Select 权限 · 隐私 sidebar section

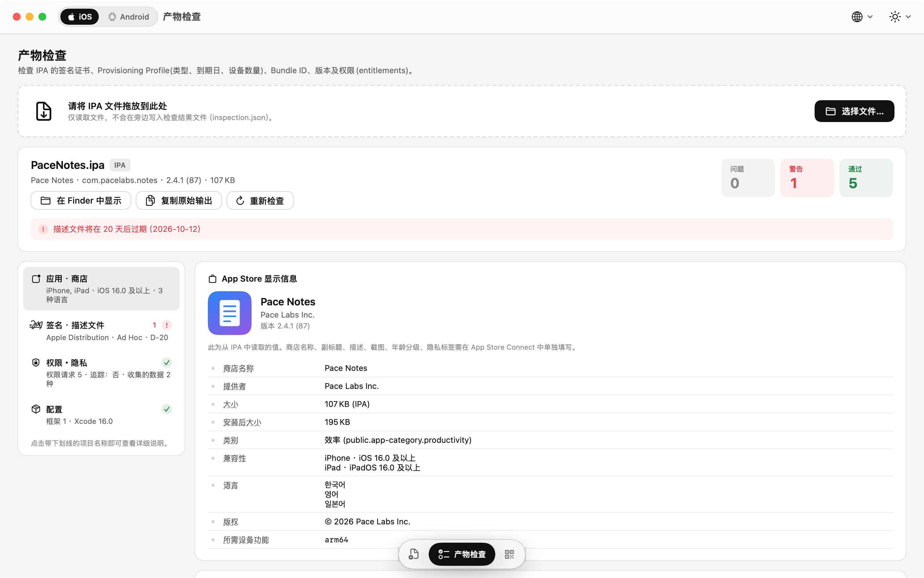pyautogui.click(x=101, y=373)
